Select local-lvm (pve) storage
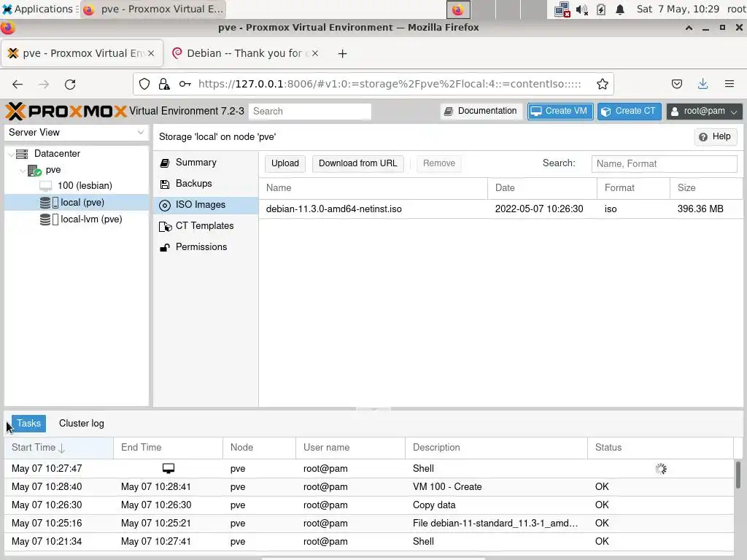This screenshot has height=560, width=747. point(91,219)
